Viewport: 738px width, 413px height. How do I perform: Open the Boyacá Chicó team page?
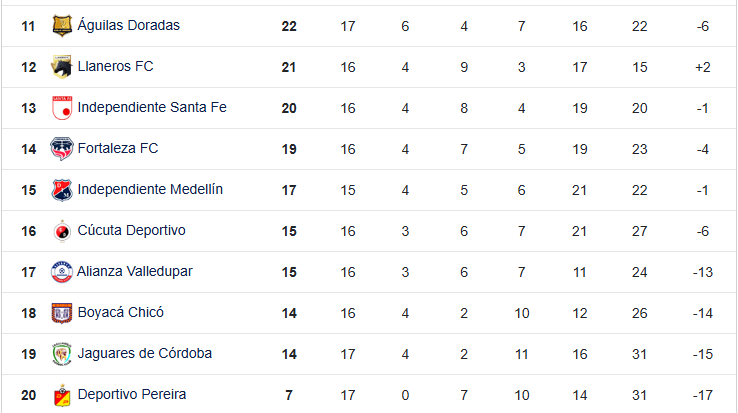120,312
